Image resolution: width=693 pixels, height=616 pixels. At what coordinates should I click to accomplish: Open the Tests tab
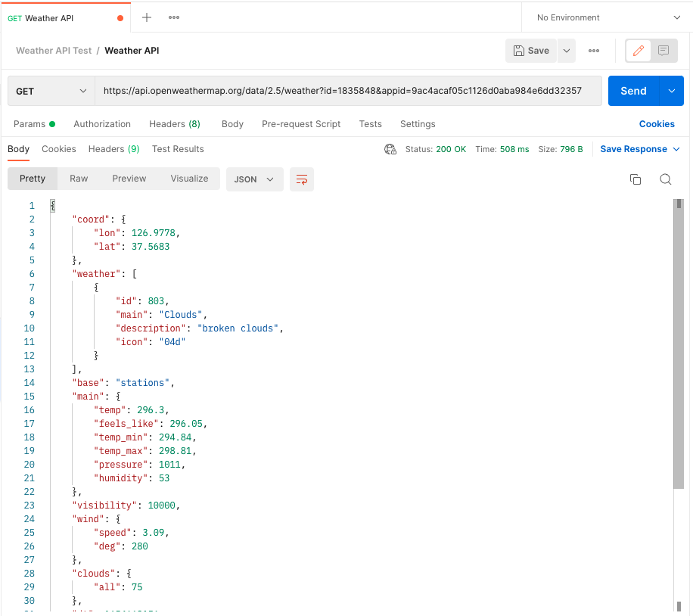pyautogui.click(x=371, y=124)
